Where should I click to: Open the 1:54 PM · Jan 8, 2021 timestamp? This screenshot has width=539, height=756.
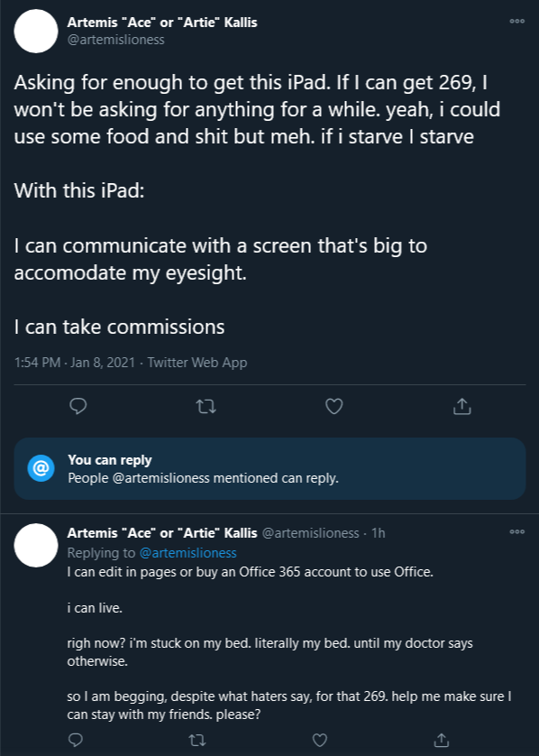(75, 363)
